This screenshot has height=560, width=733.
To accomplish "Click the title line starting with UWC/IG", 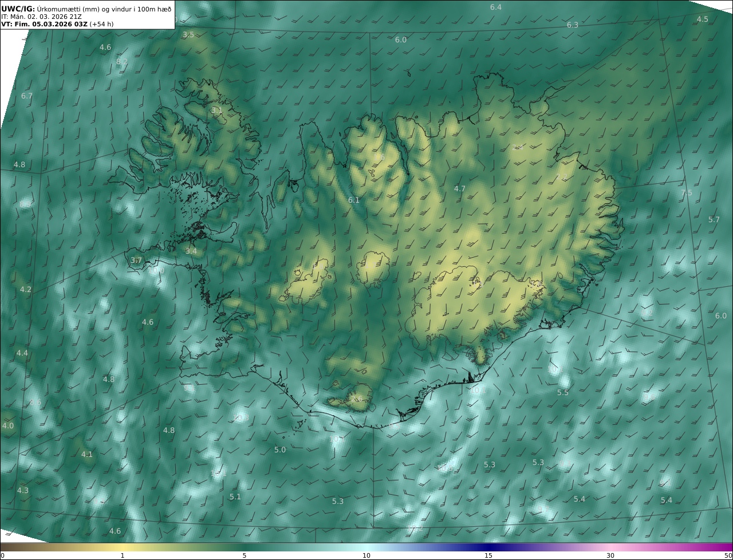I will tap(86, 9).
